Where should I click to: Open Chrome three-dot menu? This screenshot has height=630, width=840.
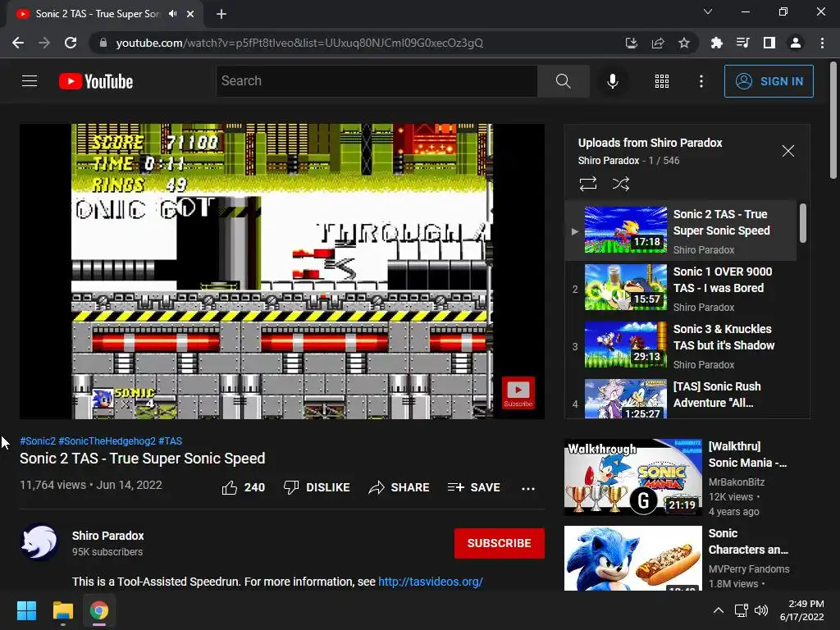coord(822,43)
